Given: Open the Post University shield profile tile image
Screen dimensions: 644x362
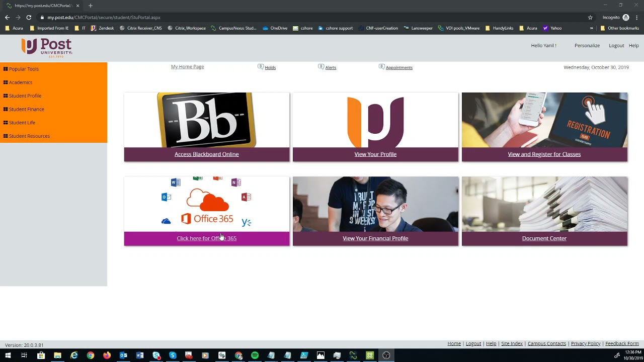Looking at the screenshot, I should 375,120.
